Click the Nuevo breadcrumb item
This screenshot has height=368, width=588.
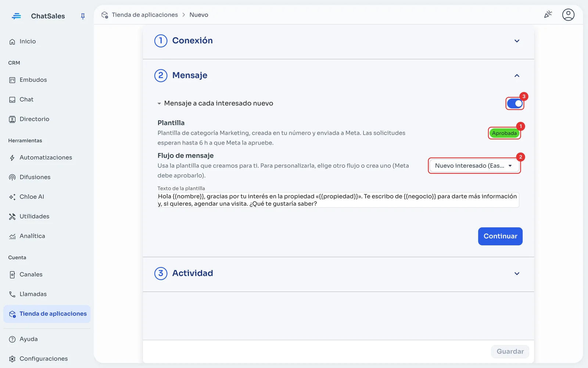(x=199, y=15)
